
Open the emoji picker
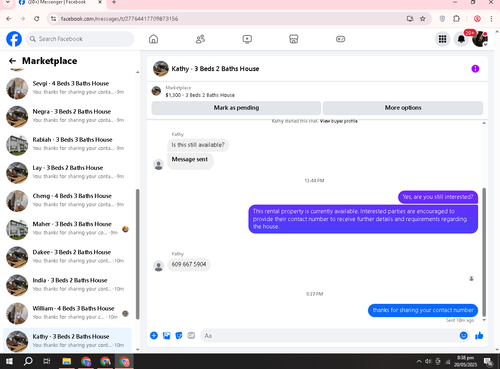[x=463, y=335]
